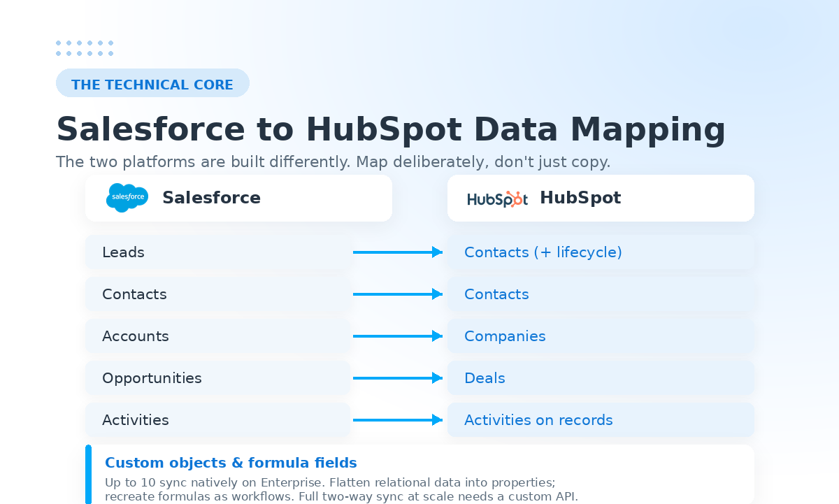
Task: Click the Deals mapping entry
Action: tap(601, 378)
